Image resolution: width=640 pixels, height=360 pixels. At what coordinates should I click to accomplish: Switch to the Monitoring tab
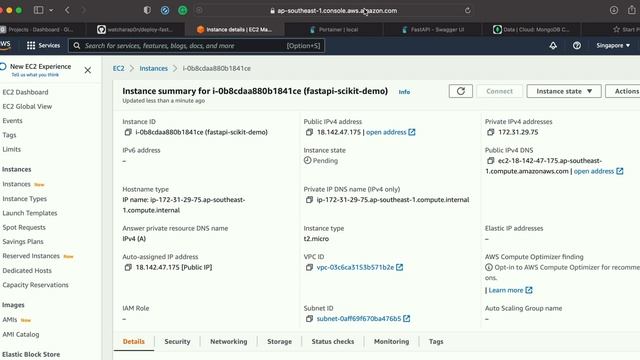[x=391, y=342]
